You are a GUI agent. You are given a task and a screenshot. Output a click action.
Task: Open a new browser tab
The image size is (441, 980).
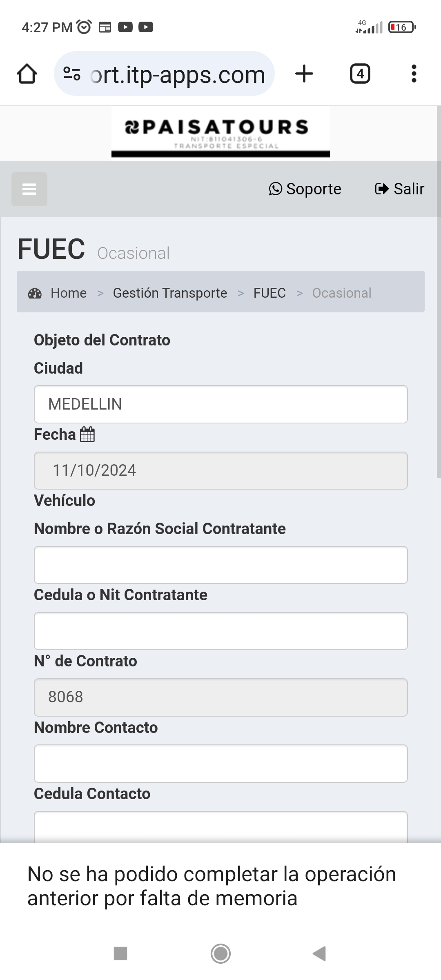coord(304,74)
